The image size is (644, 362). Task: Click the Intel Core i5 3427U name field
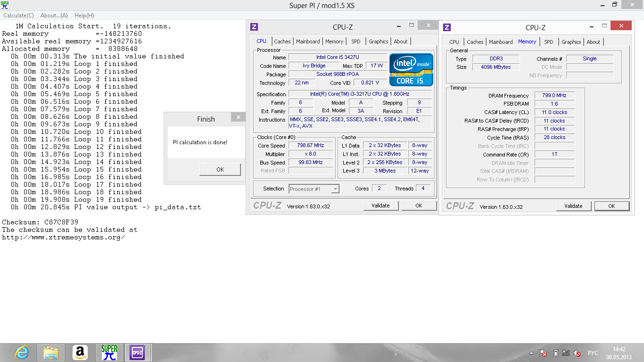click(x=338, y=58)
